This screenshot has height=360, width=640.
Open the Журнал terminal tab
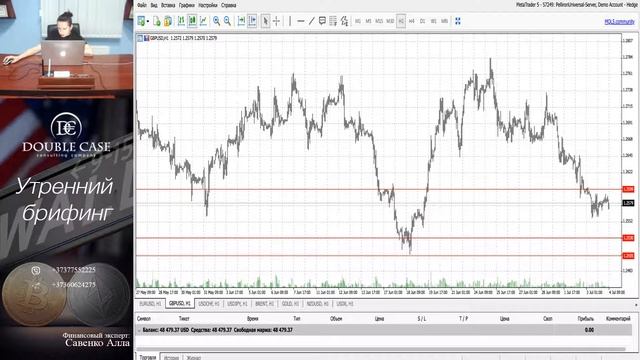coord(193,358)
